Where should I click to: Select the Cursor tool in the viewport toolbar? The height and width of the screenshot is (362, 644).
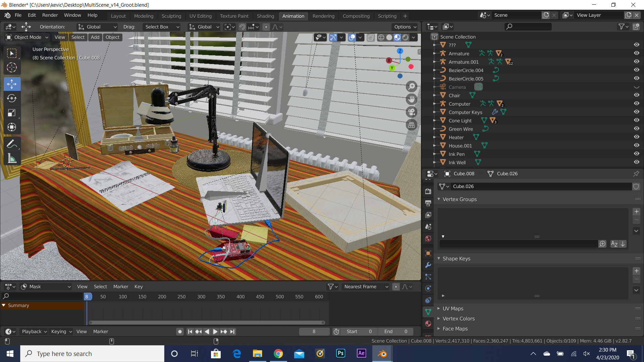click(12, 68)
